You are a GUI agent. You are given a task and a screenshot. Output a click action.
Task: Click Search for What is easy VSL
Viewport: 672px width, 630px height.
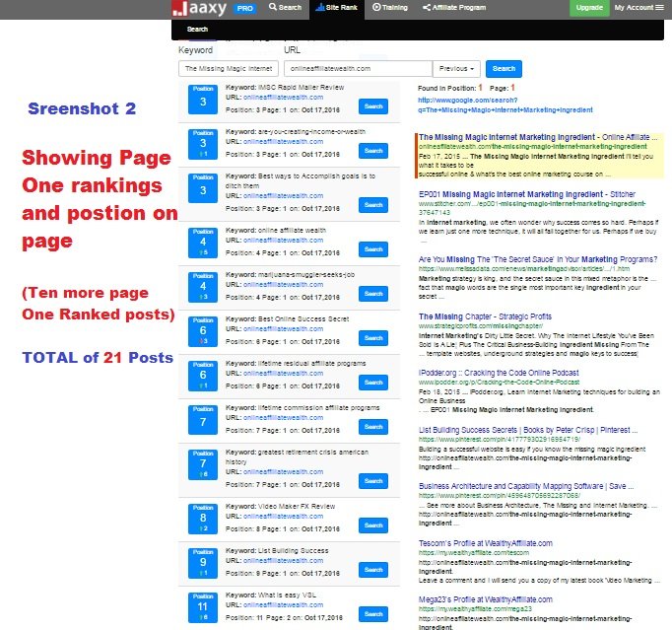373,614
